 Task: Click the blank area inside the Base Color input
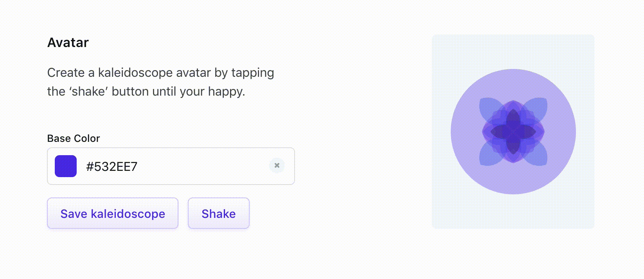tap(203, 166)
